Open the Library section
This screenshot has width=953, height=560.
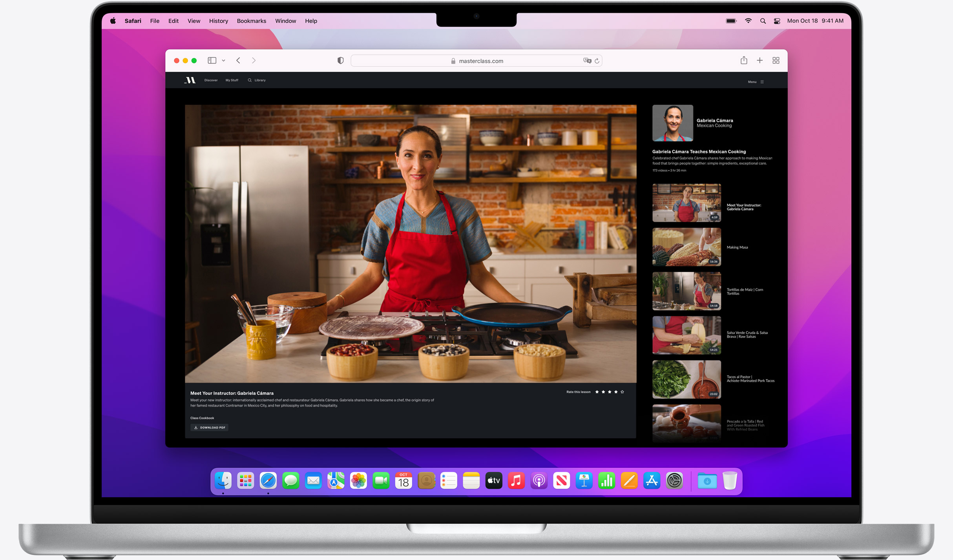pos(259,80)
